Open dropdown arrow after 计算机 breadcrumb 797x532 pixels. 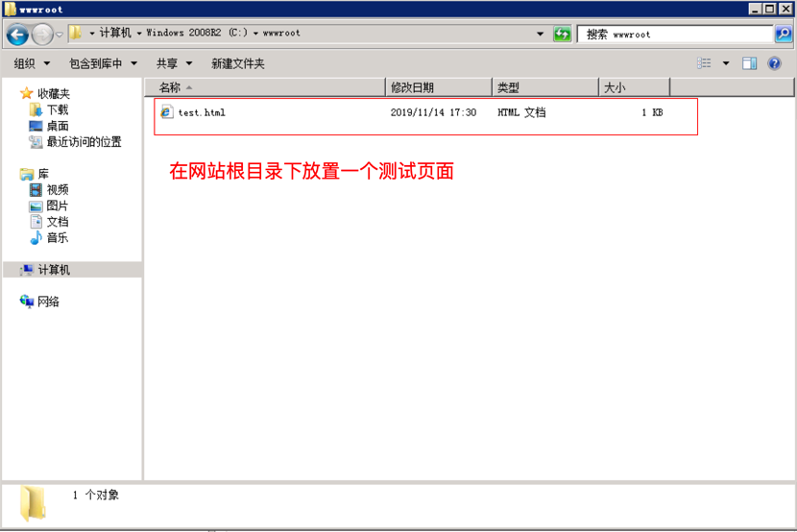139,34
